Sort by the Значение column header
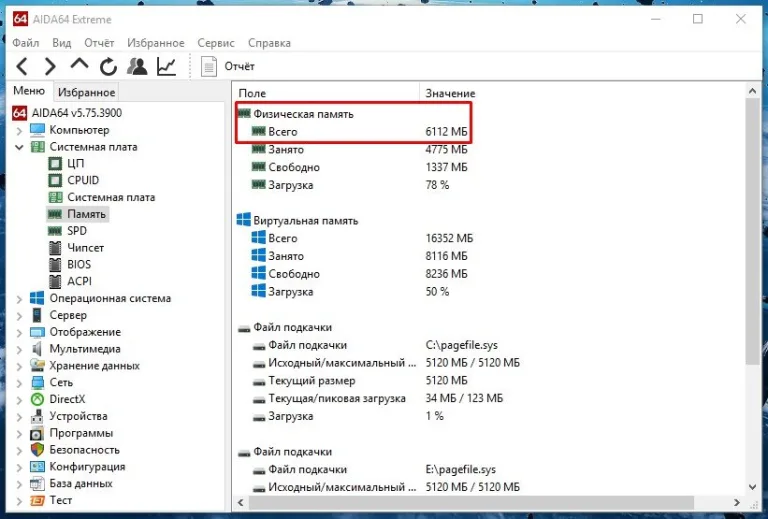 [x=450, y=93]
